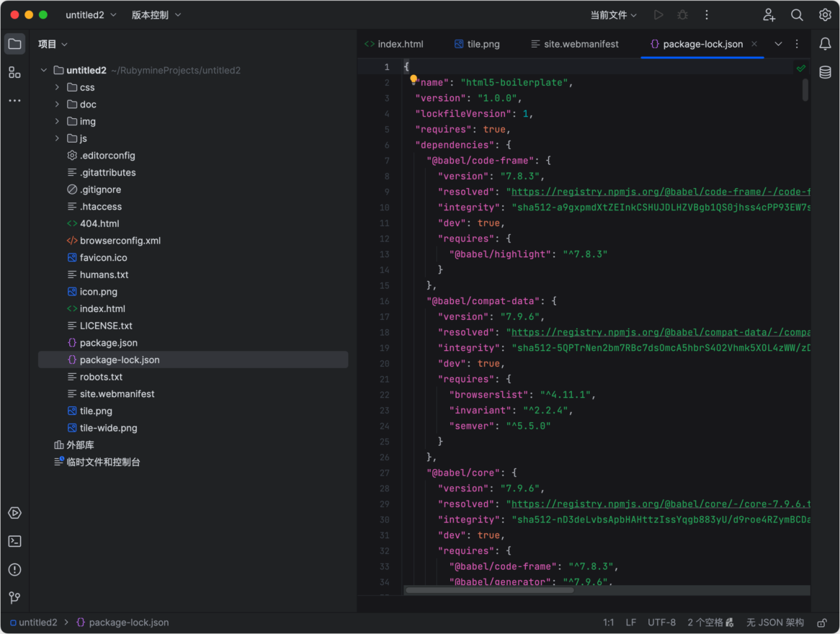Open editor tab options menu
Viewport: 840px width, 634px height.
(797, 44)
